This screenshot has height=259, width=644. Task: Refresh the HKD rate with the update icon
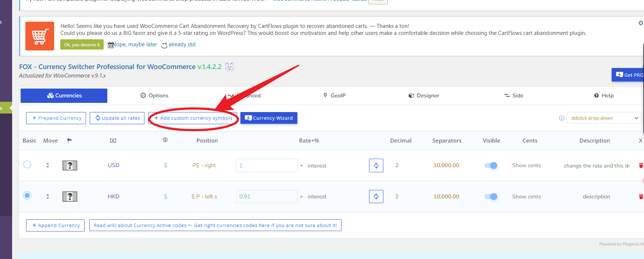pyautogui.click(x=376, y=197)
